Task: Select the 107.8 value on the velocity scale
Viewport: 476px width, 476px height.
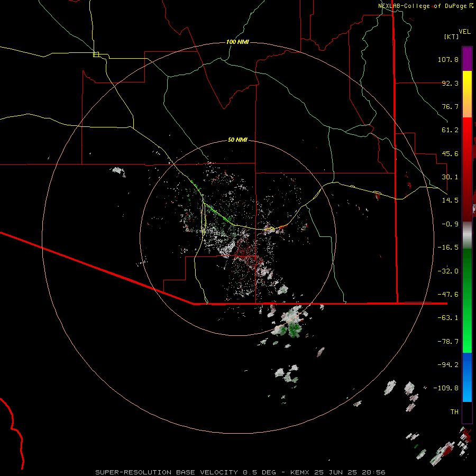Action: coord(448,59)
